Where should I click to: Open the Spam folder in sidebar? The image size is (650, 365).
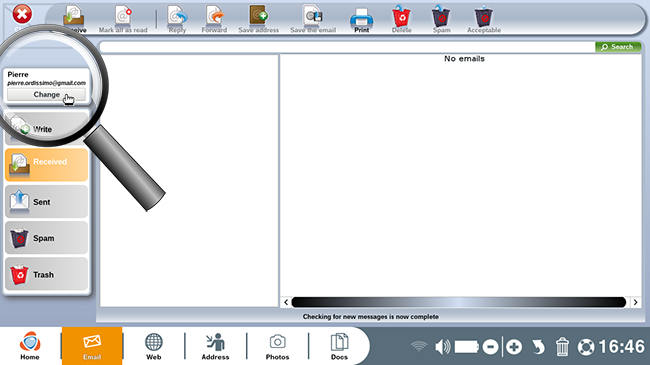pyautogui.click(x=46, y=238)
